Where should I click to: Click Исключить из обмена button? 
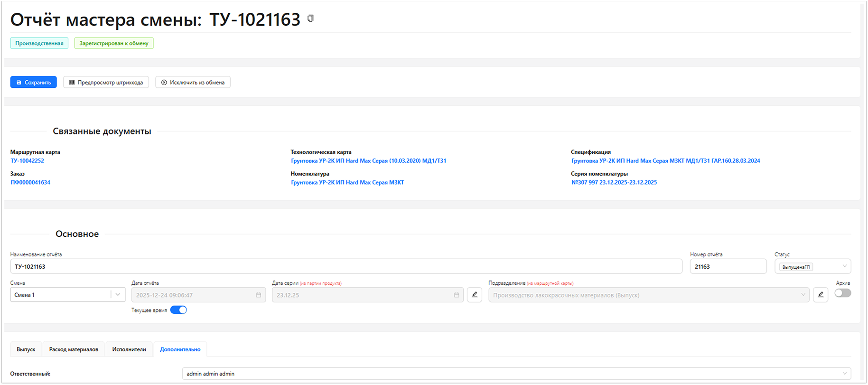pyautogui.click(x=193, y=82)
